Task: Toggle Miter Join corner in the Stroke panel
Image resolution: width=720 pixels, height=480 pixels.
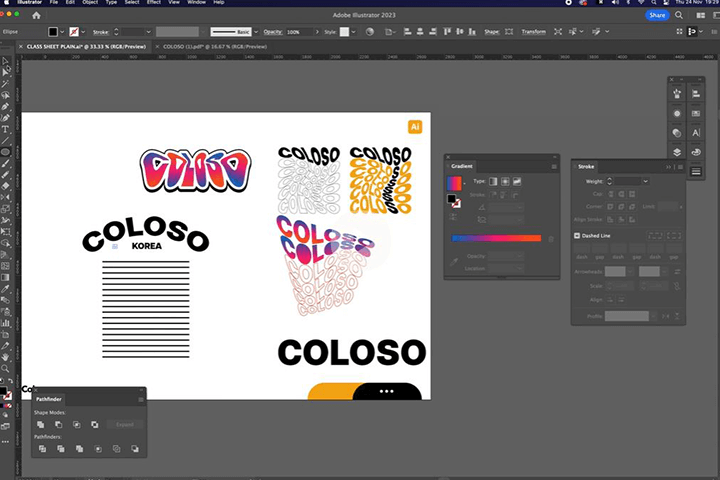Action: [610, 207]
